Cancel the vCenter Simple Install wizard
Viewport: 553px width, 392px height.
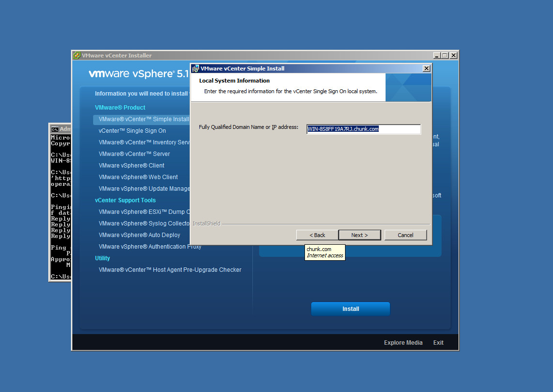click(x=405, y=235)
